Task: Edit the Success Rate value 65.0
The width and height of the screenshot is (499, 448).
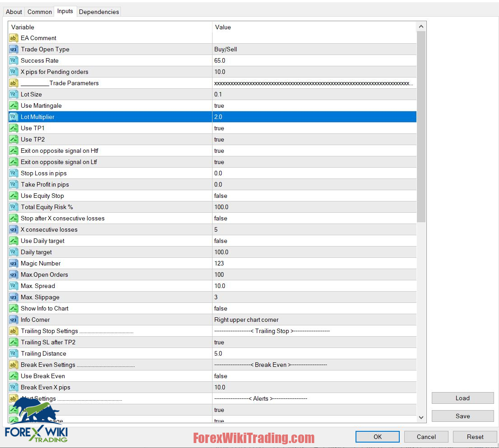Action: click(x=314, y=60)
